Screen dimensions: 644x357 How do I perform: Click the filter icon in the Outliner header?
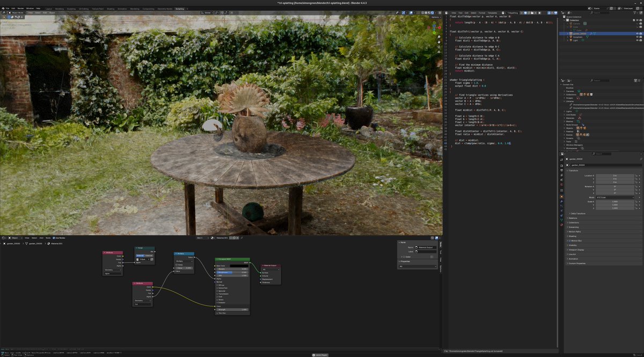coord(635,12)
